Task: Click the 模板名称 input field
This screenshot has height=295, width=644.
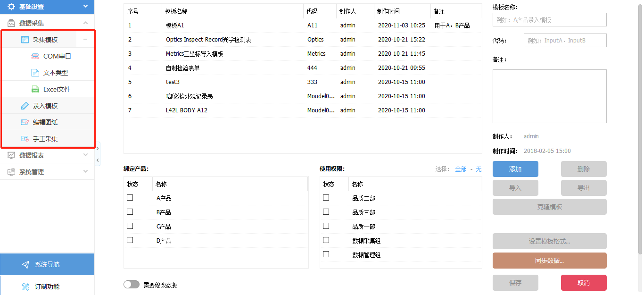Action: [x=549, y=20]
